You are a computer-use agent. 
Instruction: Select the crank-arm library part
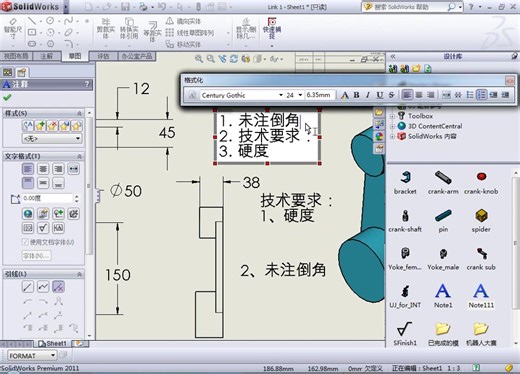point(443,182)
